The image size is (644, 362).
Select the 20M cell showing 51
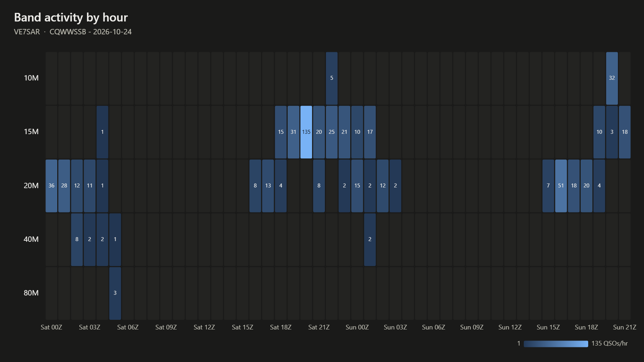[x=561, y=186]
